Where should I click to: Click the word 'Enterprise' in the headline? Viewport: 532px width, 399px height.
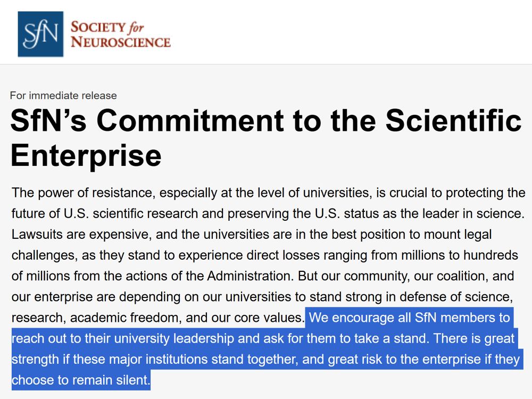(x=86, y=155)
